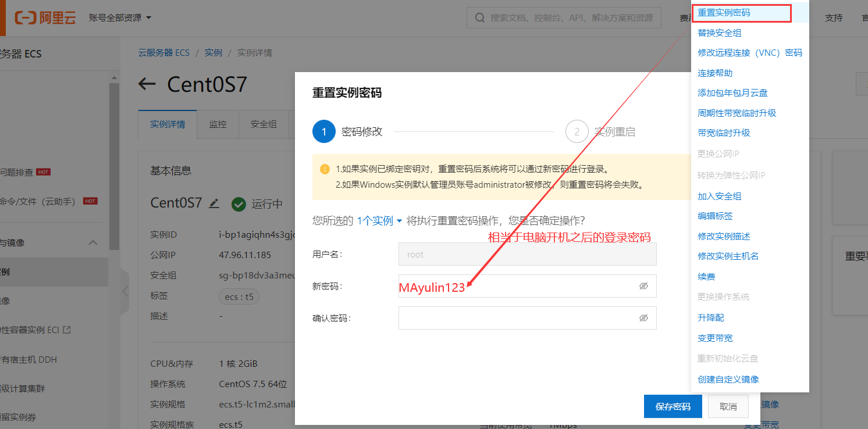Click the green running status icon
The height and width of the screenshot is (429, 868).
point(239,204)
